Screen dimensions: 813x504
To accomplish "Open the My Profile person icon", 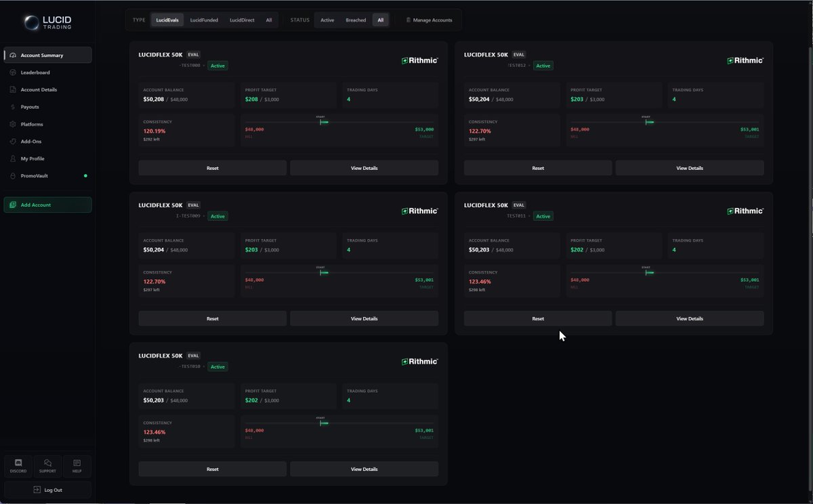I will (x=14, y=159).
